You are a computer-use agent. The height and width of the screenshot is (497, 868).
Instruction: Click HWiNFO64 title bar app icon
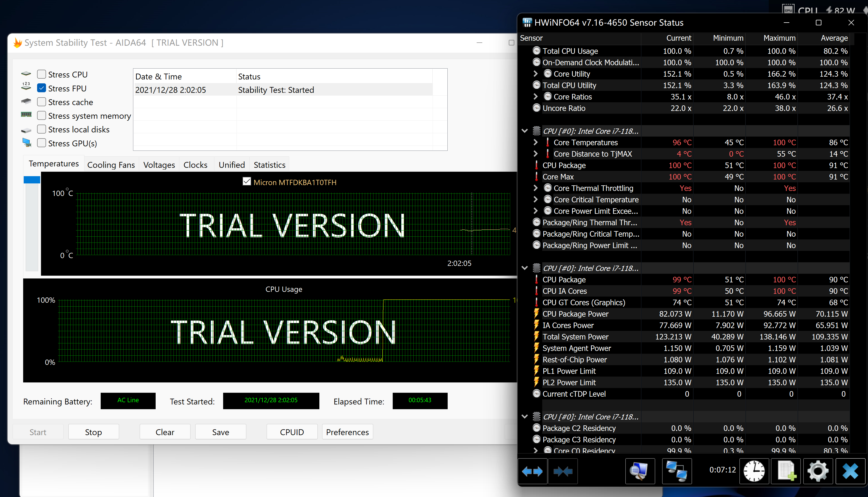(527, 23)
